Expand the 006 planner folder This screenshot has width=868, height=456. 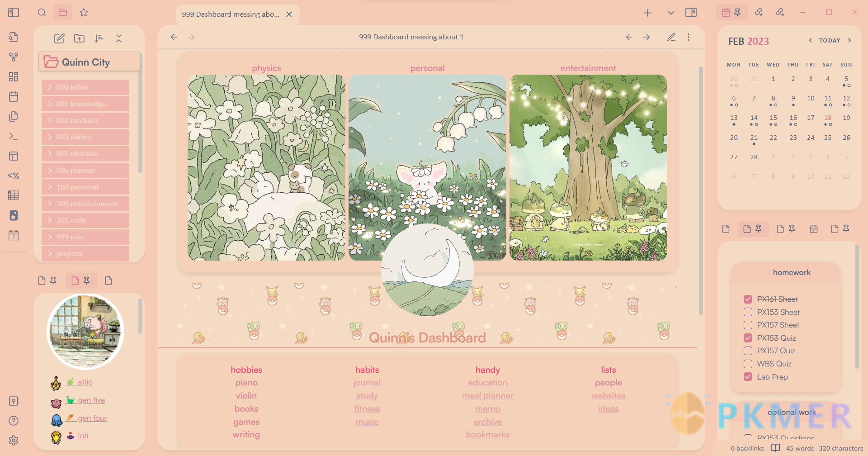[x=85, y=170]
